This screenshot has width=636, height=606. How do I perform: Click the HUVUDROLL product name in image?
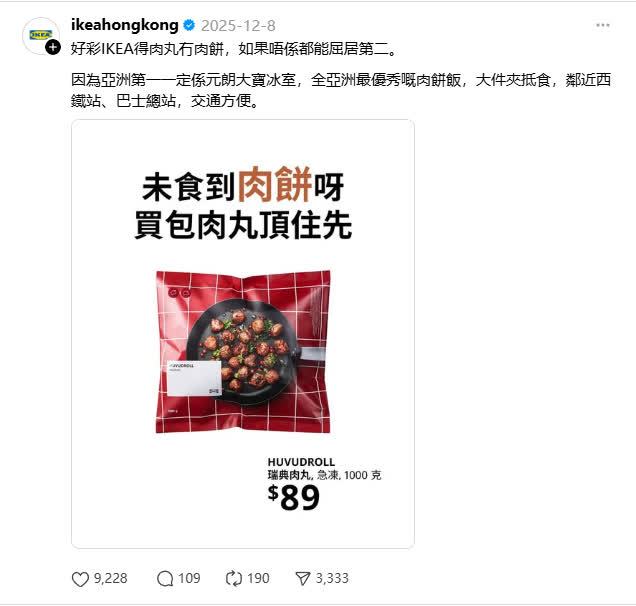[x=301, y=462]
